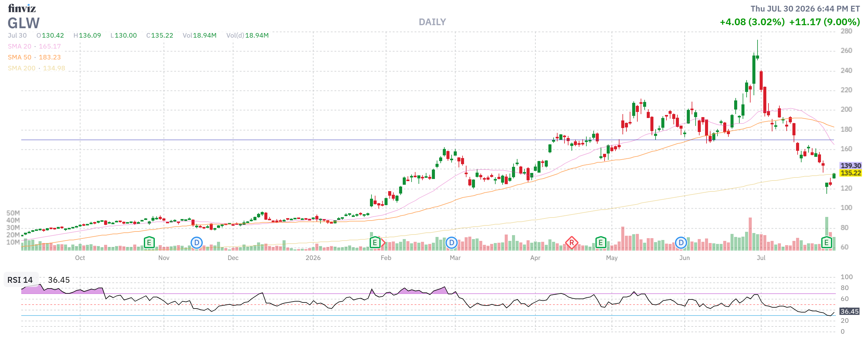Click the 120 price axis label
868x341 pixels.
(x=846, y=188)
